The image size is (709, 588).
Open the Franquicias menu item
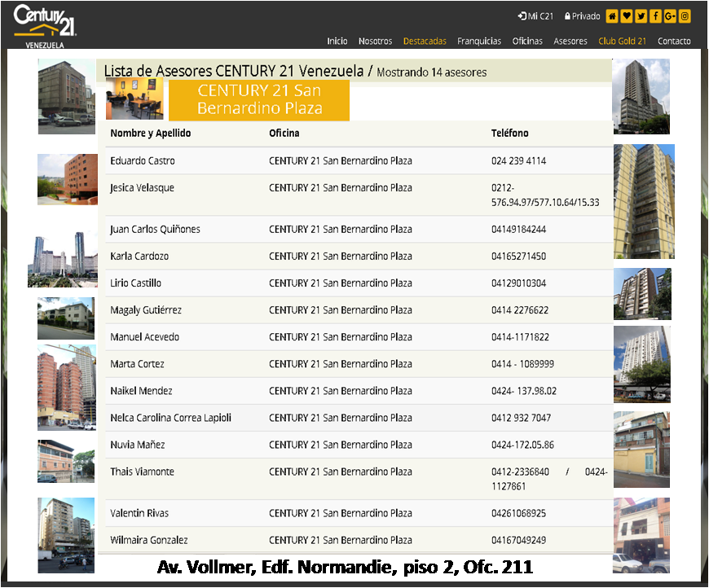tap(479, 42)
